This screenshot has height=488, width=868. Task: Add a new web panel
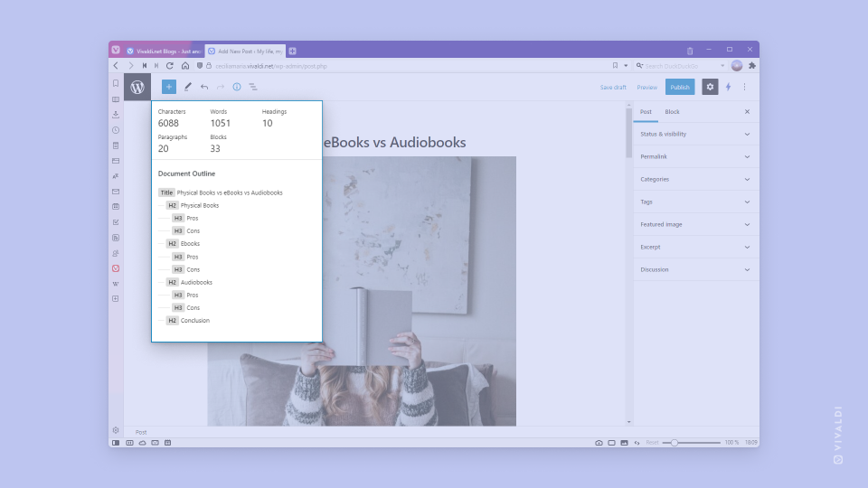point(116,299)
